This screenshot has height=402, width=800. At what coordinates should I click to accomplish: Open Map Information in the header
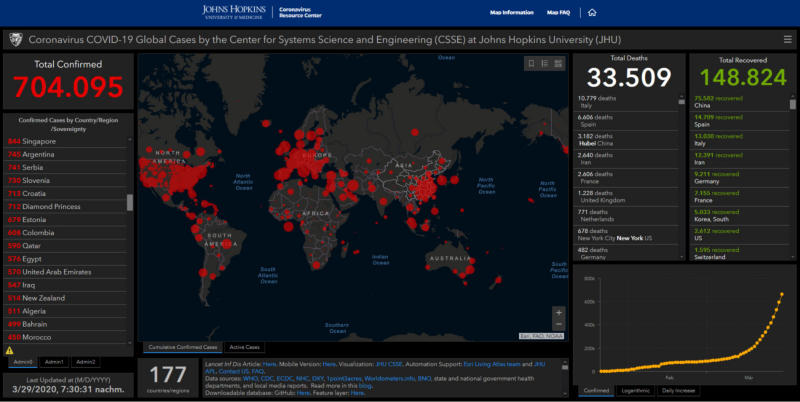(511, 13)
